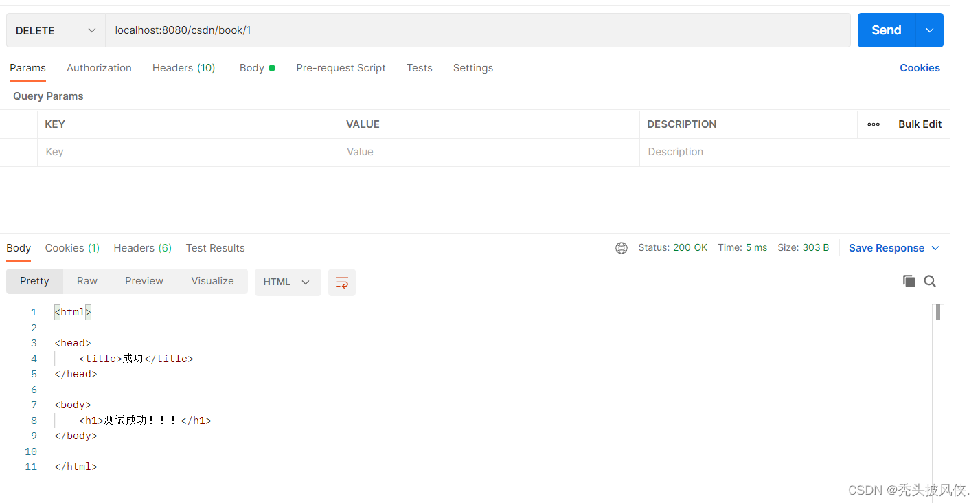Open the HTML format dropdown
Screen dimensions: 980x503
click(288, 282)
